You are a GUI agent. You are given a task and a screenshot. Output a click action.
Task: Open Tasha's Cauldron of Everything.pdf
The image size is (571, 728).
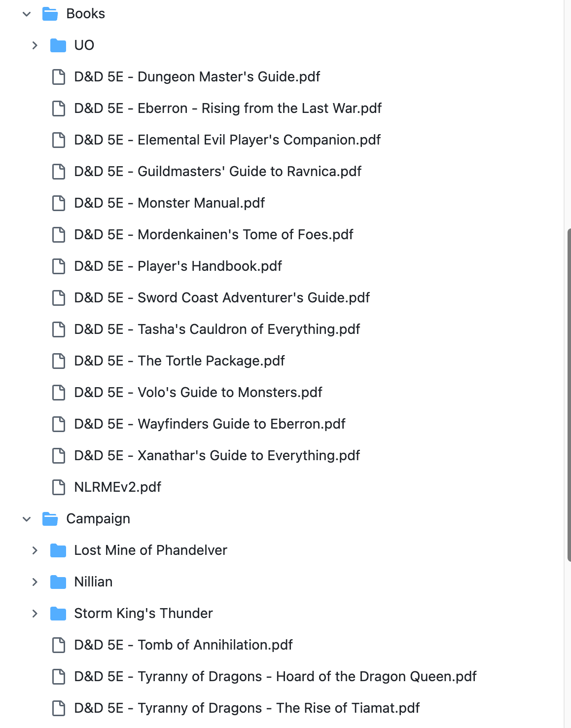click(x=217, y=329)
